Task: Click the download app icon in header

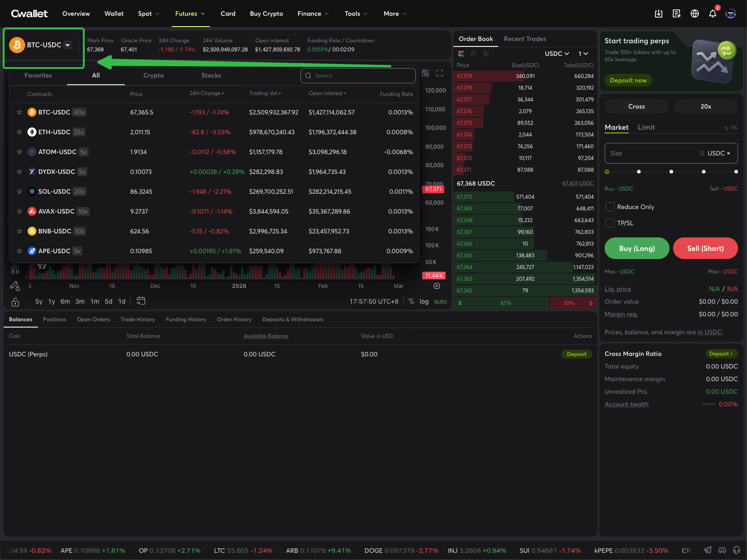Action: pos(659,14)
